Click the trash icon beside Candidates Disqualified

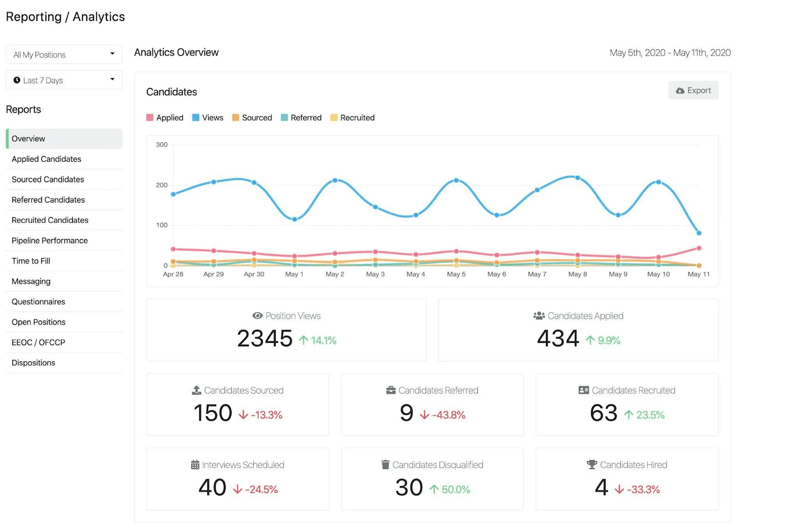[386, 465]
